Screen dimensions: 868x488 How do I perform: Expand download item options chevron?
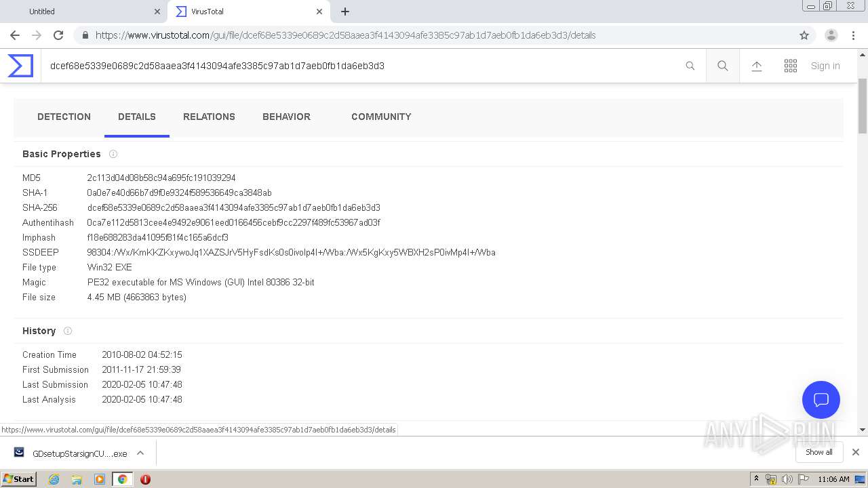[140, 453]
